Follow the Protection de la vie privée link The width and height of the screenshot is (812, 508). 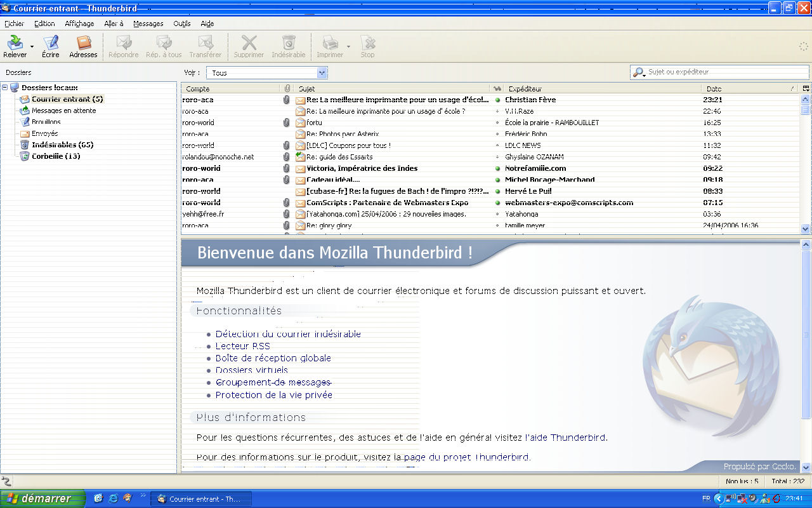coord(273,395)
